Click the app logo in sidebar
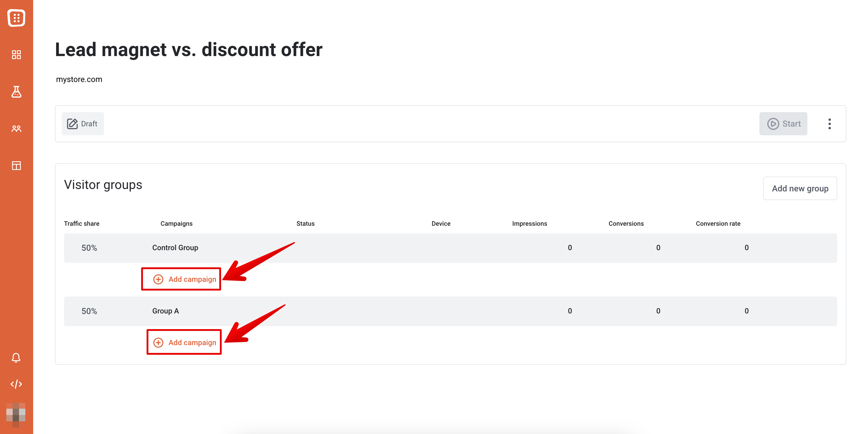The width and height of the screenshot is (868, 434). pyautogui.click(x=16, y=17)
